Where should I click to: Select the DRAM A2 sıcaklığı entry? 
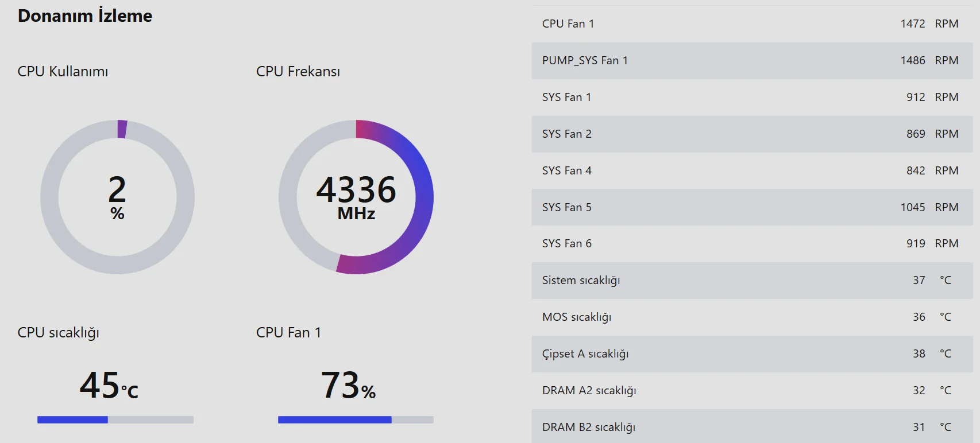pos(753,391)
